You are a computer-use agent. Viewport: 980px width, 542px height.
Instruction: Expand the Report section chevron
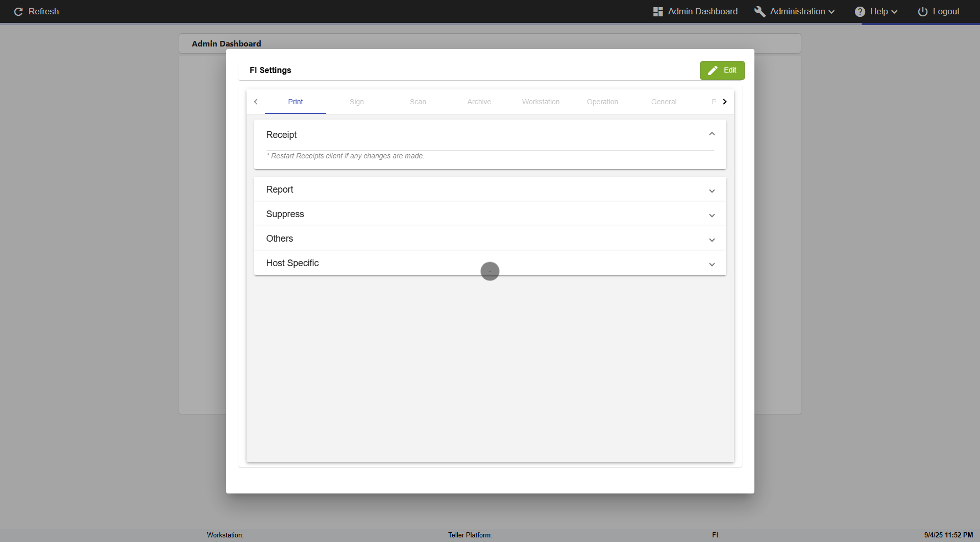712,191
